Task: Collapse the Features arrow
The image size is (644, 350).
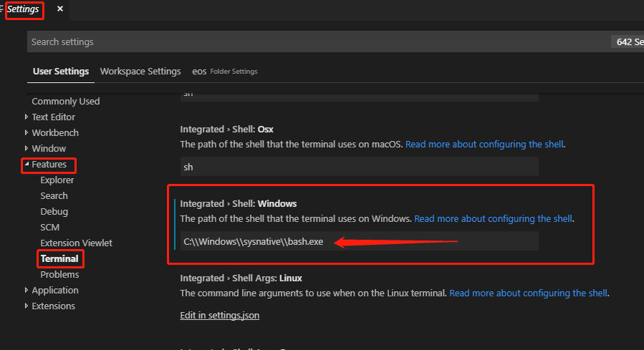Action: pyautogui.click(x=27, y=164)
